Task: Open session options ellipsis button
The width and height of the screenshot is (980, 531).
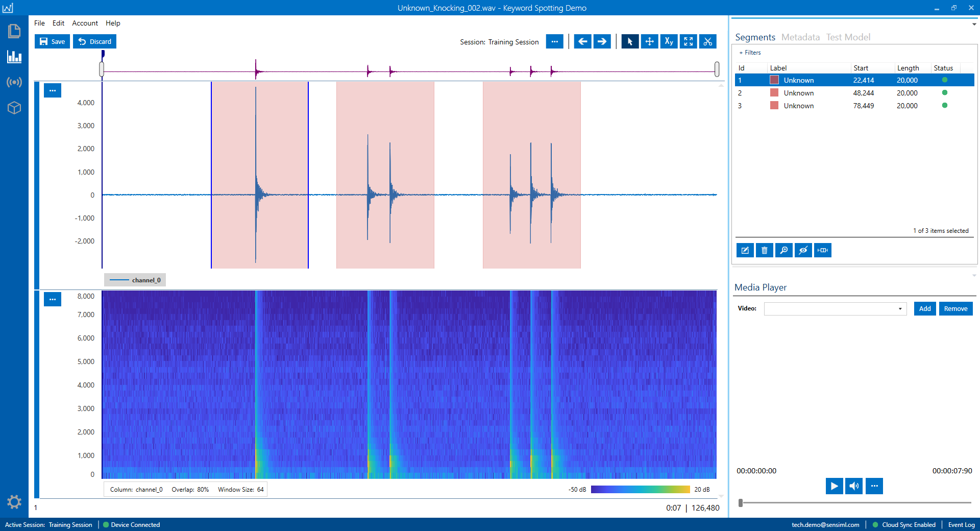Action: coord(554,41)
